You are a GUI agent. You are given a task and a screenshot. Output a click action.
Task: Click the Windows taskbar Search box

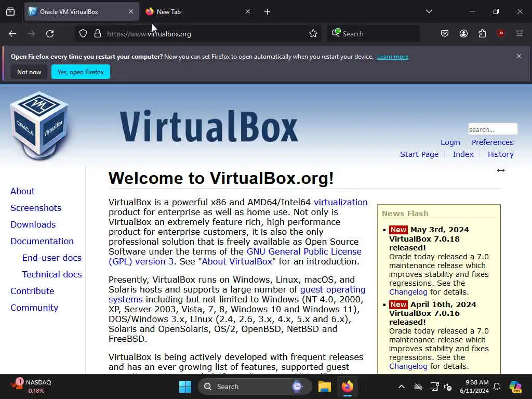(x=255, y=387)
